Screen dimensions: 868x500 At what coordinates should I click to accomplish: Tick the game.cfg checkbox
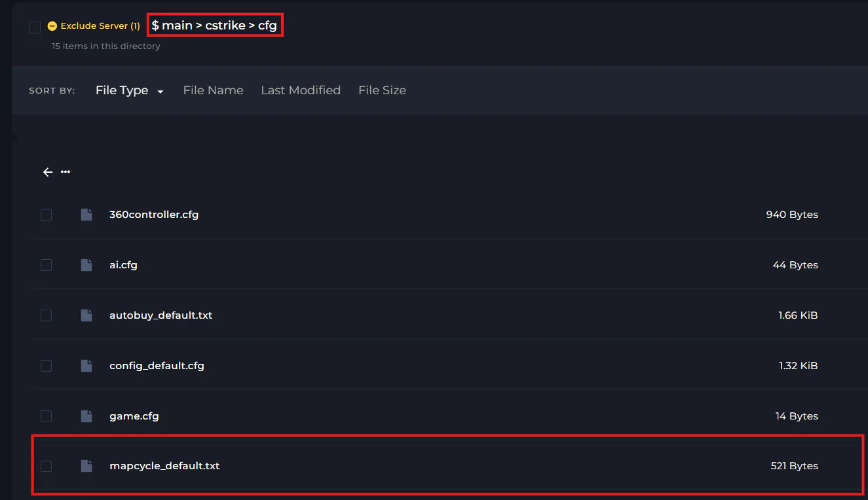click(46, 416)
